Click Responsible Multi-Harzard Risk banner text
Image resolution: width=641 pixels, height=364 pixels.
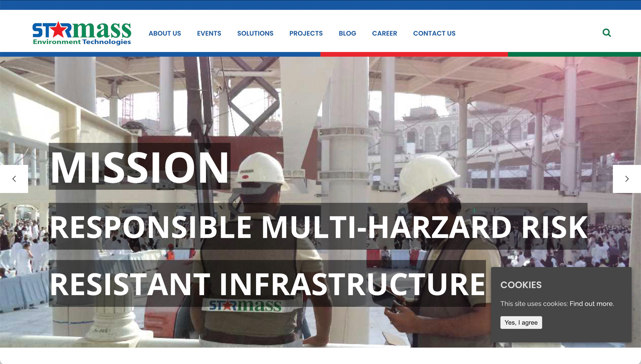318,227
